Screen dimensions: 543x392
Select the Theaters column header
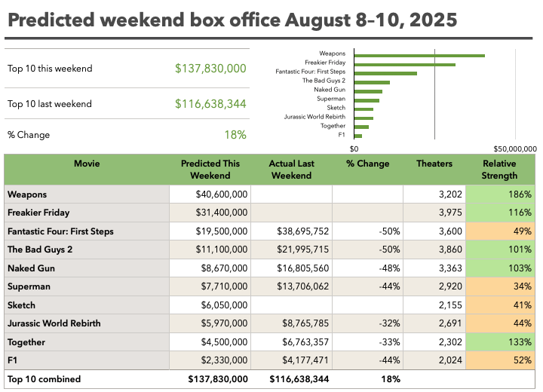[434, 164]
